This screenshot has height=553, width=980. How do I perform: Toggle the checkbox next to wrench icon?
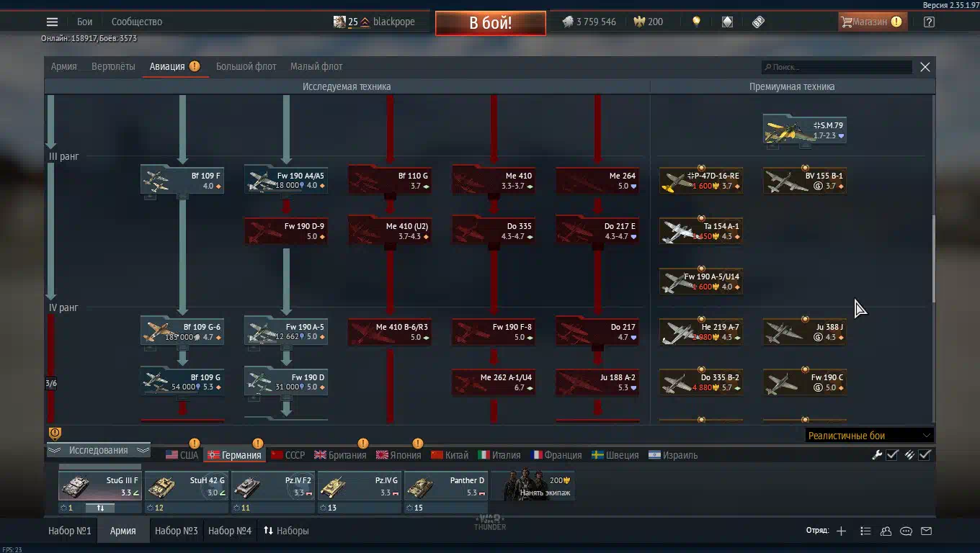point(892,454)
